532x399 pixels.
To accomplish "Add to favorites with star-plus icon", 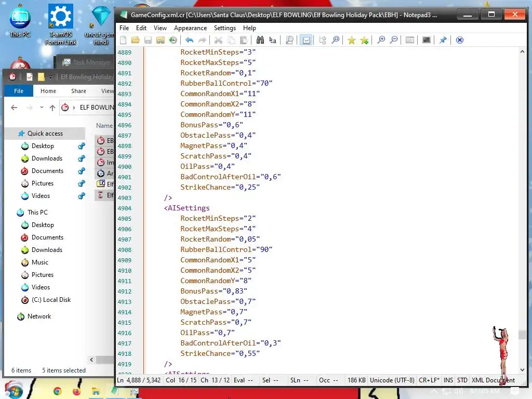I will 364,40.
